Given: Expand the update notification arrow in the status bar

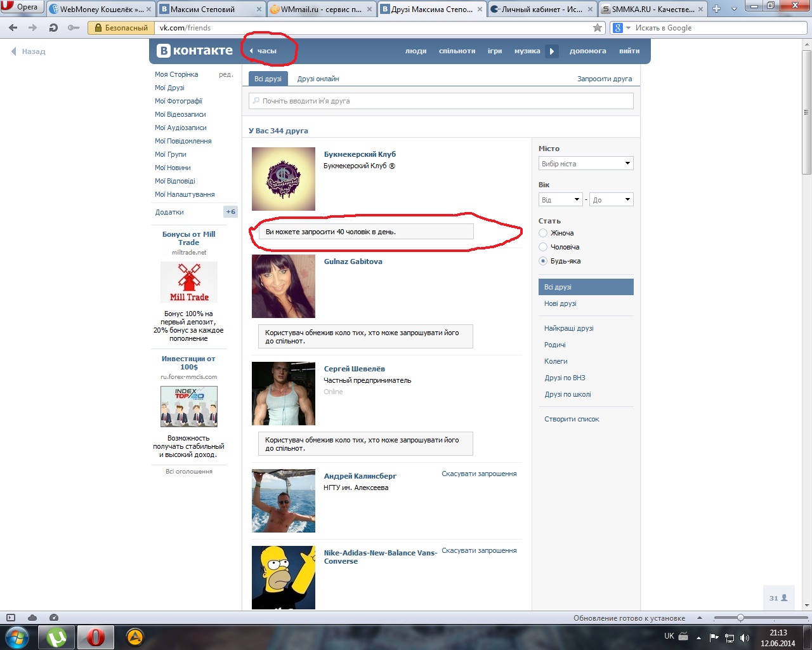Looking at the screenshot, I should point(700,618).
